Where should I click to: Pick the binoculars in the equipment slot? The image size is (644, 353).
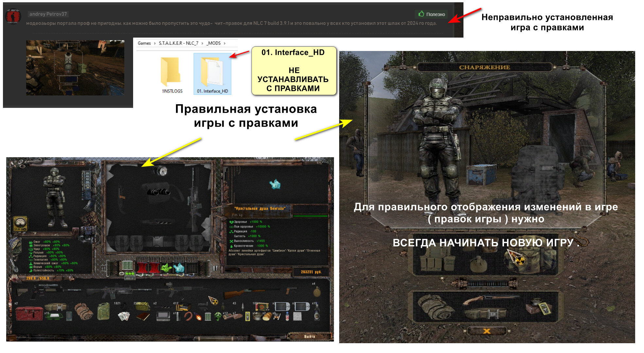click(158, 192)
